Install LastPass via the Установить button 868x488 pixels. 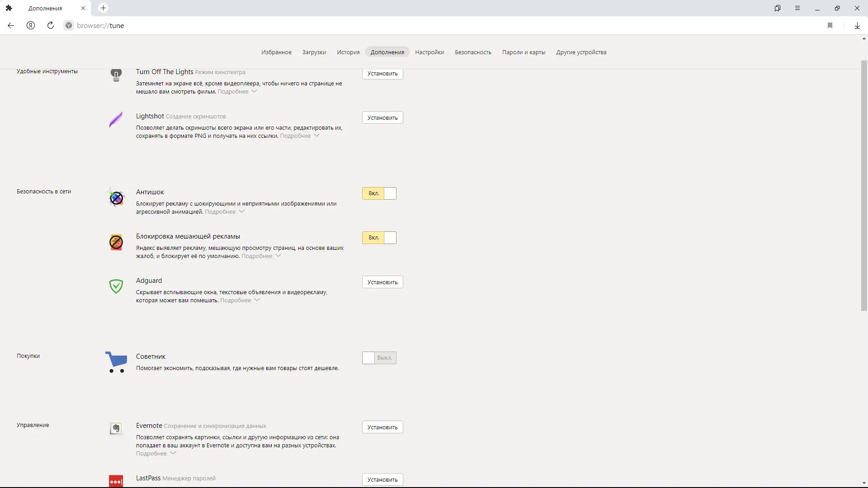[x=382, y=480]
